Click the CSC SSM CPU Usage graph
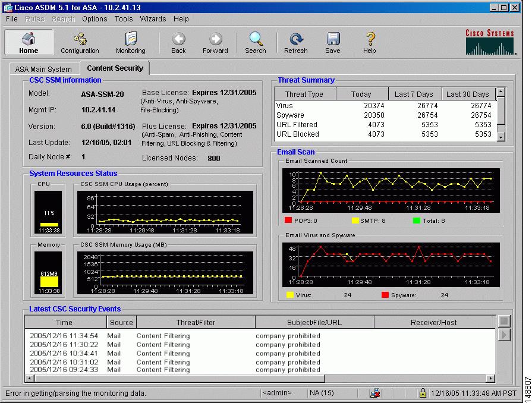 [165, 212]
